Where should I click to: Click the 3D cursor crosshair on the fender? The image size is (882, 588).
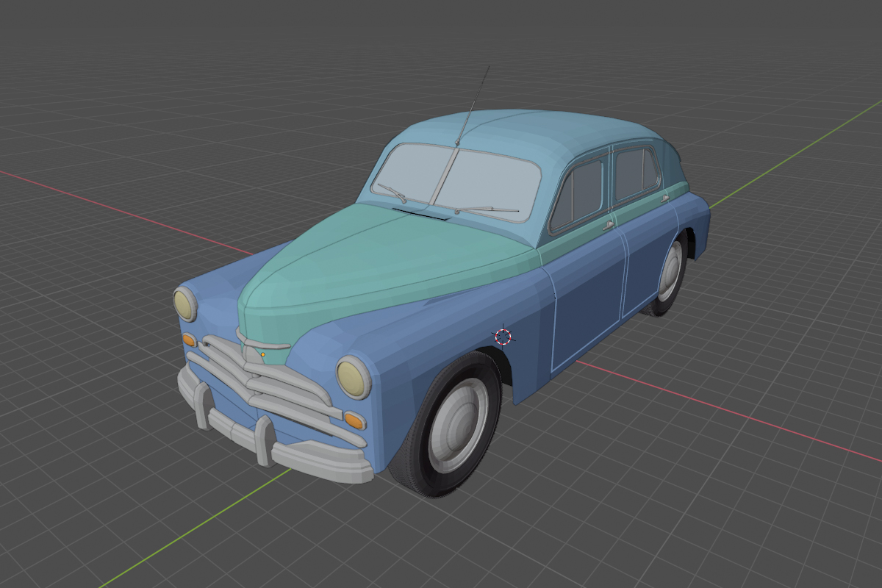pos(503,337)
